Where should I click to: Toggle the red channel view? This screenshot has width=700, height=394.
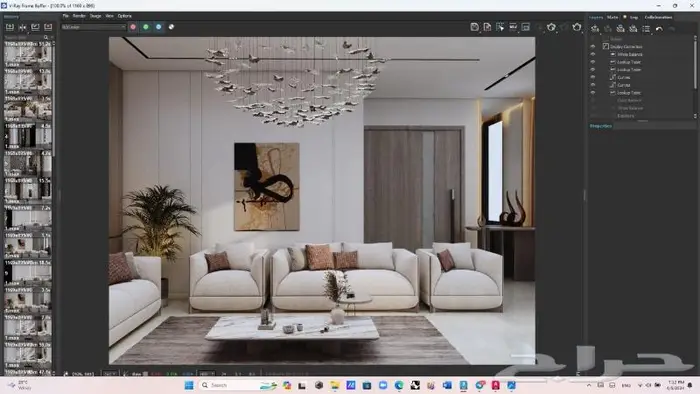pyautogui.click(x=133, y=27)
